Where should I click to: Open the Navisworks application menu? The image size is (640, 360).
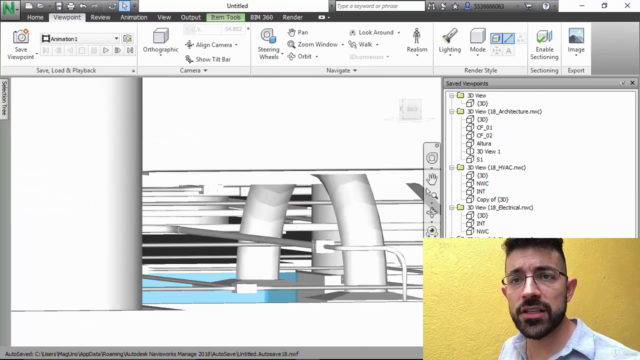click(9, 9)
